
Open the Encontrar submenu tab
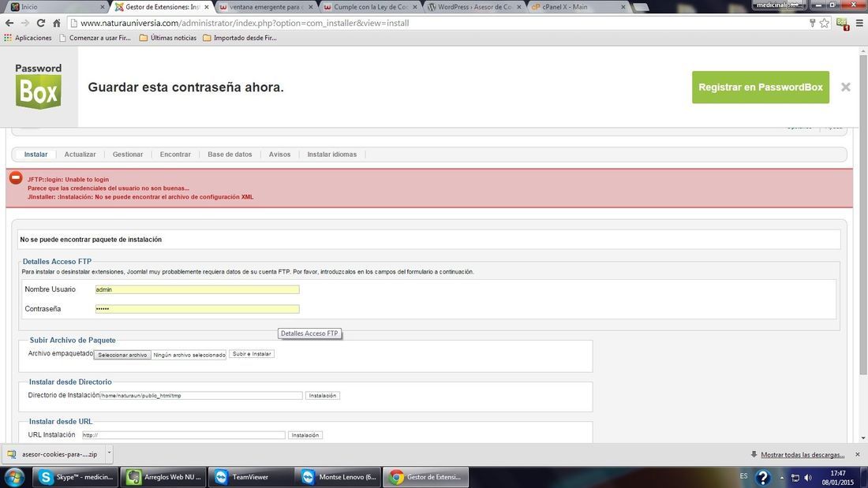(x=175, y=155)
